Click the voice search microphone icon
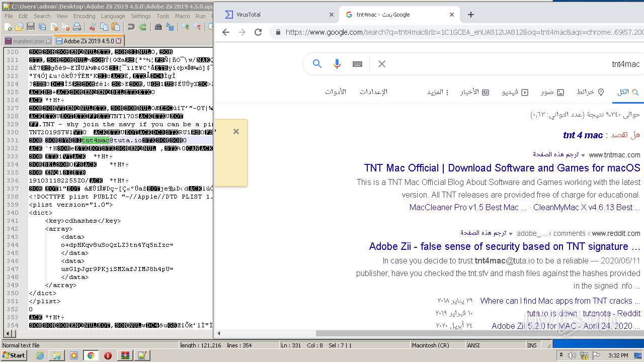This screenshot has width=644, height=362. click(x=337, y=64)
